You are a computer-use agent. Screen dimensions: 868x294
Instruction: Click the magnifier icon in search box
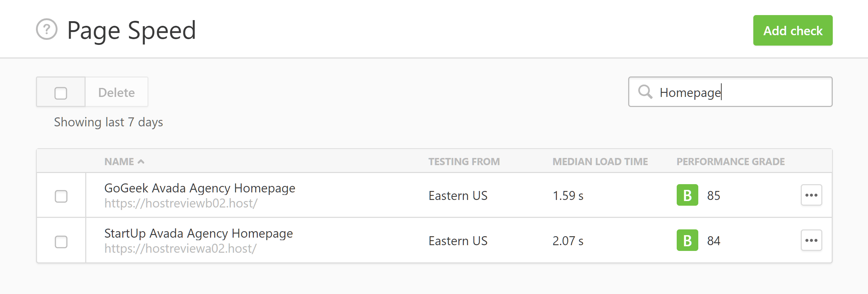[x=645, y=92]
